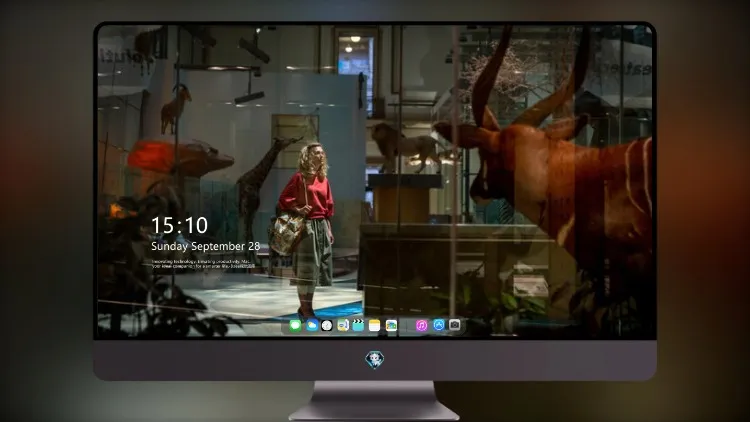Open the Clock app in the dock

tap(327, 326)
